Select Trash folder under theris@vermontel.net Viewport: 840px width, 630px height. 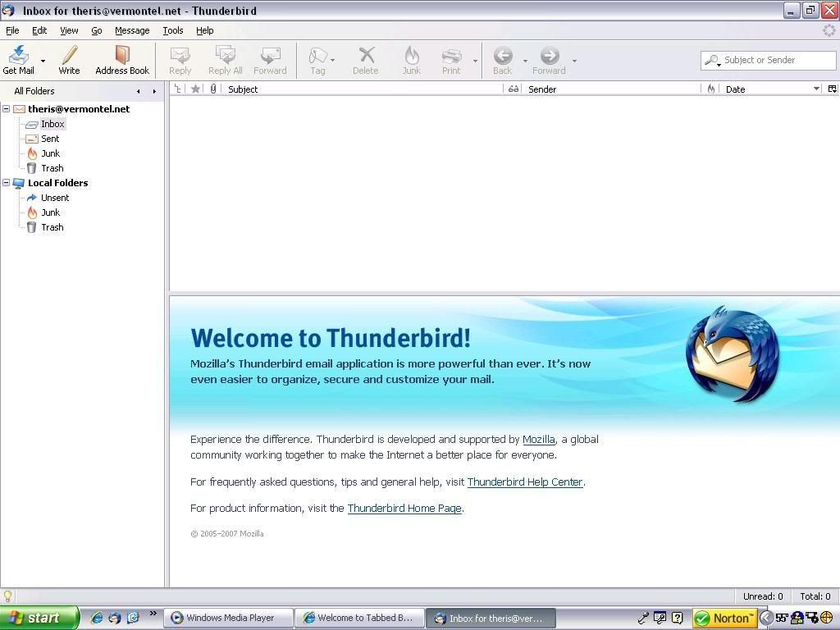[x=52, y=168]
